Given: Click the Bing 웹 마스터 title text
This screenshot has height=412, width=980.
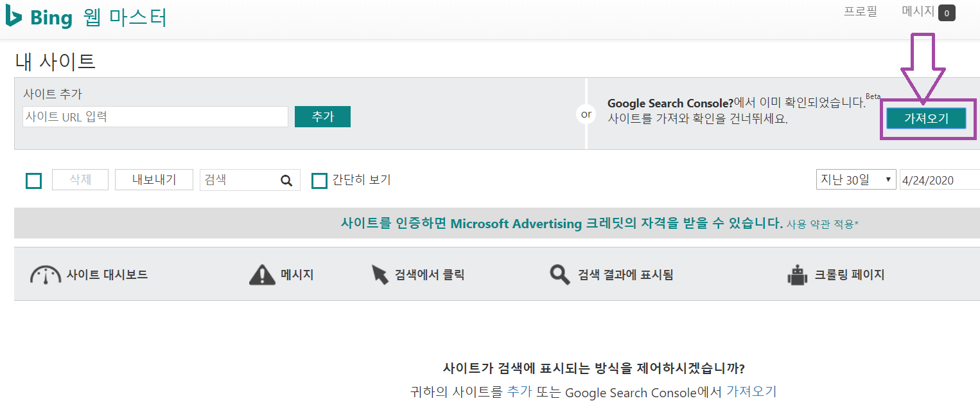Looking at the screenshot, I should click(x=98, y=17).
